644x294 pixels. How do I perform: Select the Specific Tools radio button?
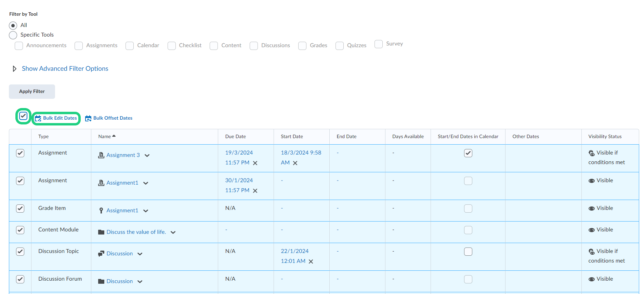13,35
